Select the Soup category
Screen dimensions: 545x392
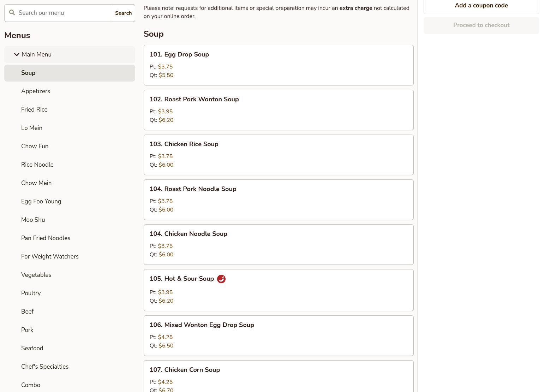(x=28, y=73)
